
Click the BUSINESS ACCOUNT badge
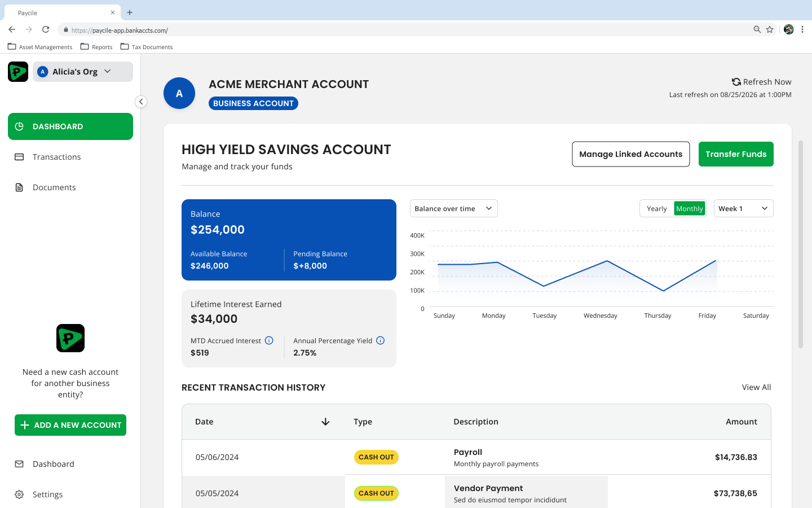(x=253, y=103)
